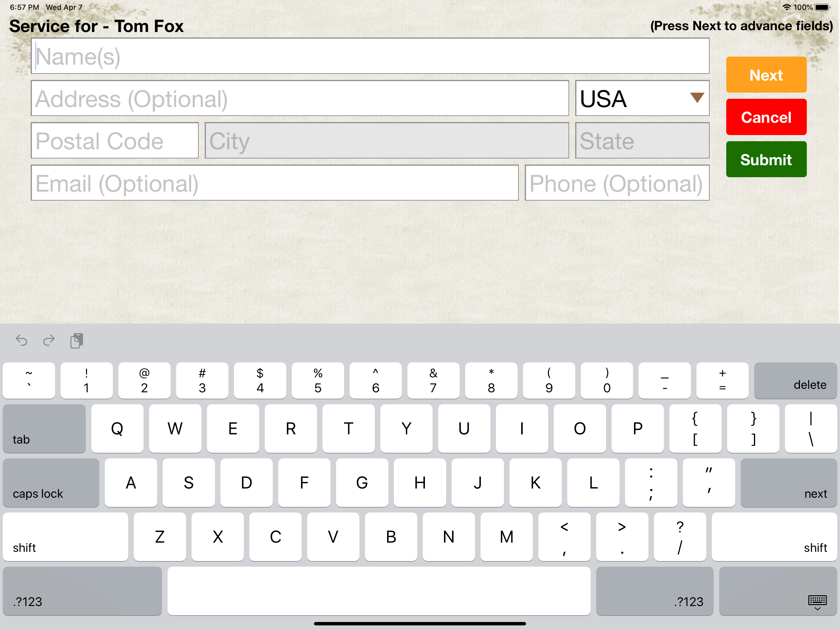This screenshot has width=840, height=630.
Task: Tap the T key
Action: [x=349, y=428]
